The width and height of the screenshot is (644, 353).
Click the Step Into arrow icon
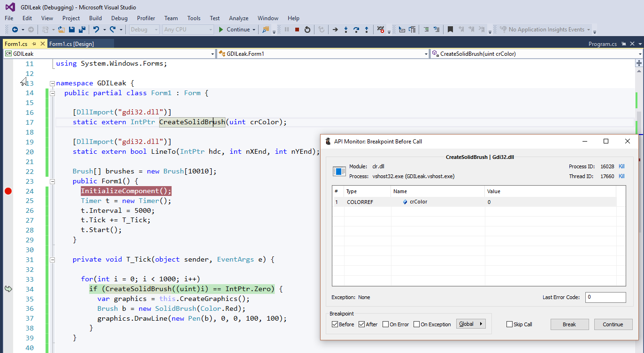pos(346,30)
